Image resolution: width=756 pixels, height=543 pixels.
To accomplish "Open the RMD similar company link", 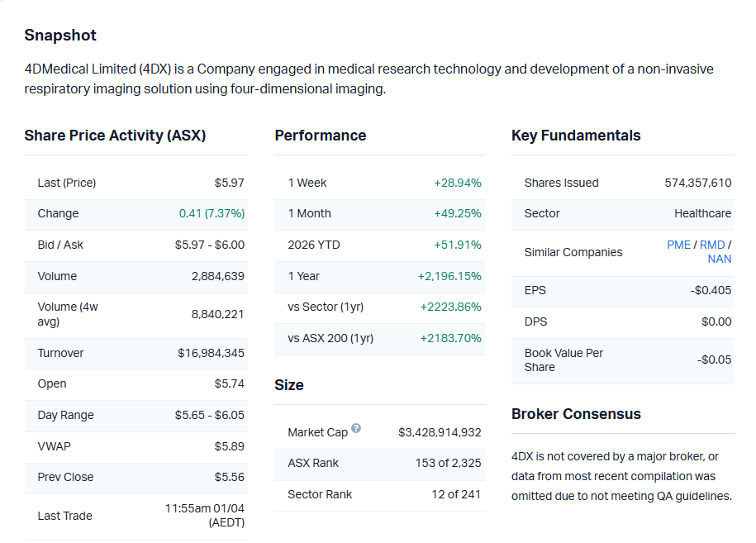I will coord(712,245).
